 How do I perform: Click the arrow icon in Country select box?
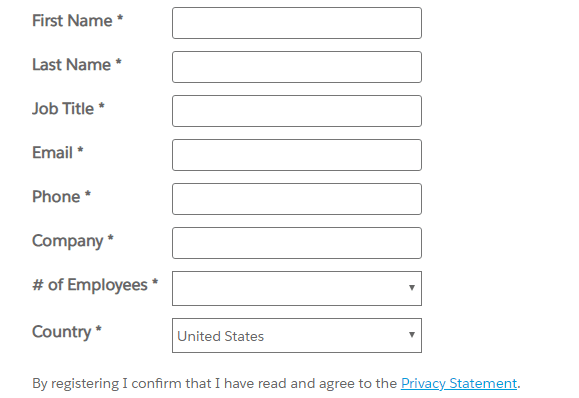click(x=411, y=334)
